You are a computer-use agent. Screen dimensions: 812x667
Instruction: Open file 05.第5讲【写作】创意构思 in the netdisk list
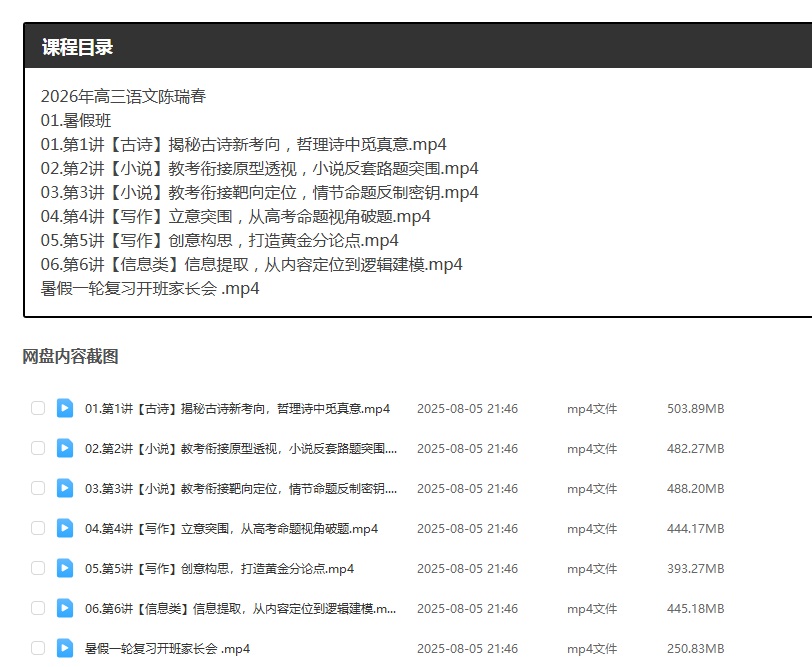pyautogui.click(x=220, y=569)
